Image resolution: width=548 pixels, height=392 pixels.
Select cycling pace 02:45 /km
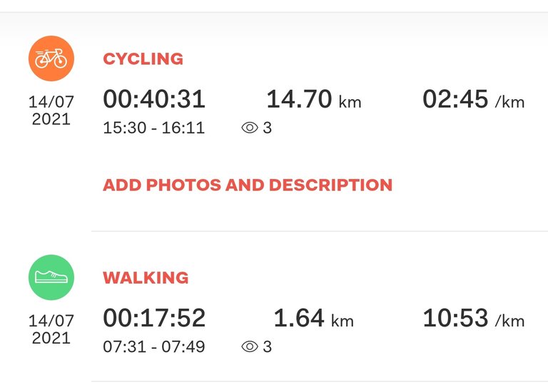pos(474,99)
